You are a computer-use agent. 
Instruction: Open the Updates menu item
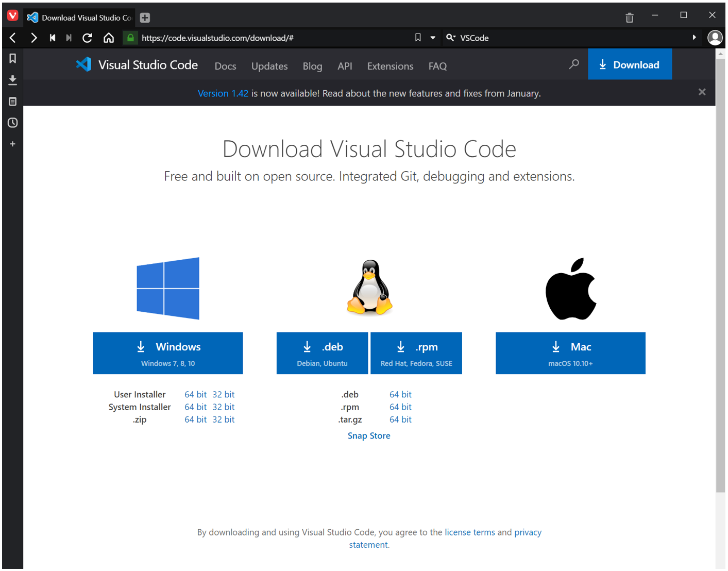pyautogui.click(x=269, y=66)
